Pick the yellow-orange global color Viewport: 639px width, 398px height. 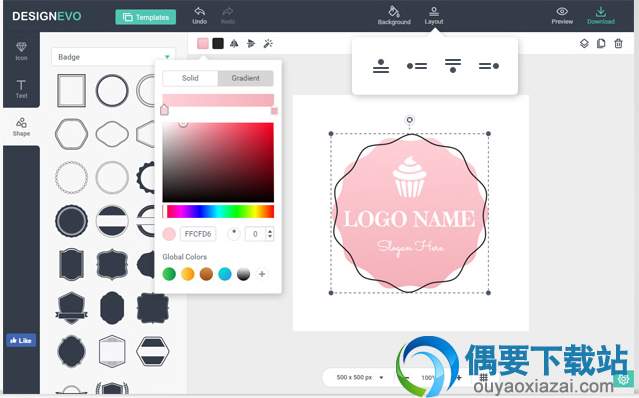(x=187, y=274)
